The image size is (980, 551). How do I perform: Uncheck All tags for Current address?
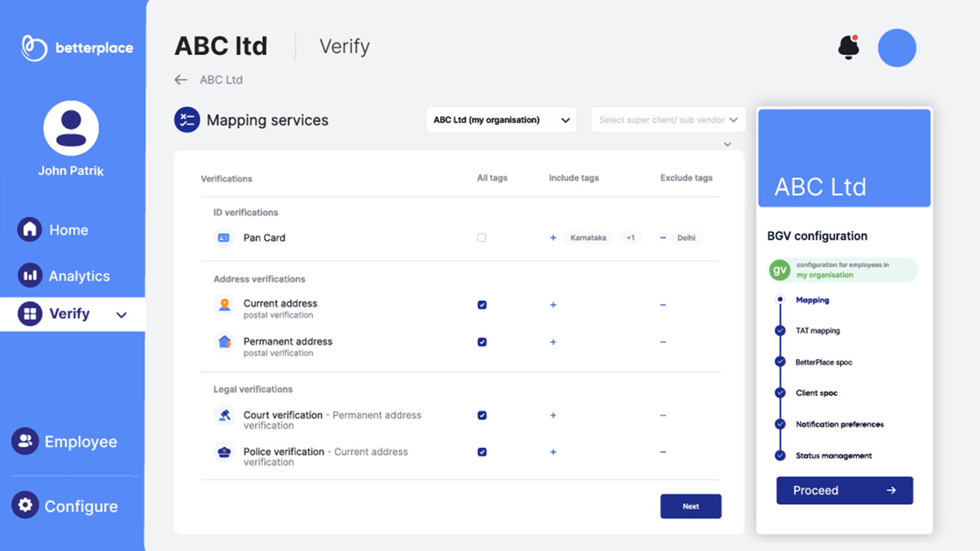coord(482,305)
